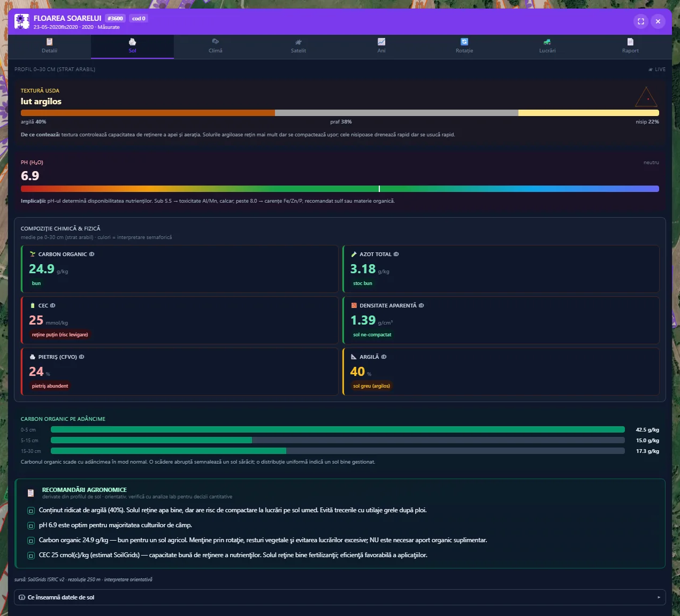The image size is (680, 616).
Task: Switch to the Climă tab
Action: coord(215,47)
